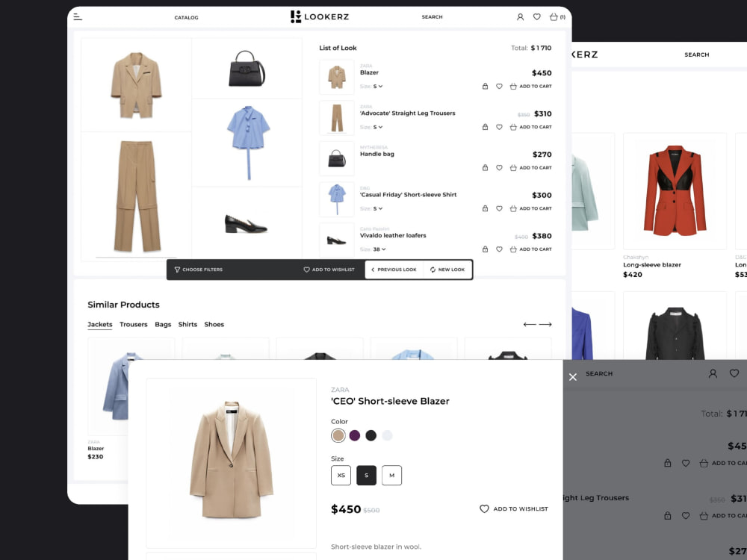
Task: Open the size 38 dropdown on the loafers row
Action: pyautogui.click(x=379, y=249)
